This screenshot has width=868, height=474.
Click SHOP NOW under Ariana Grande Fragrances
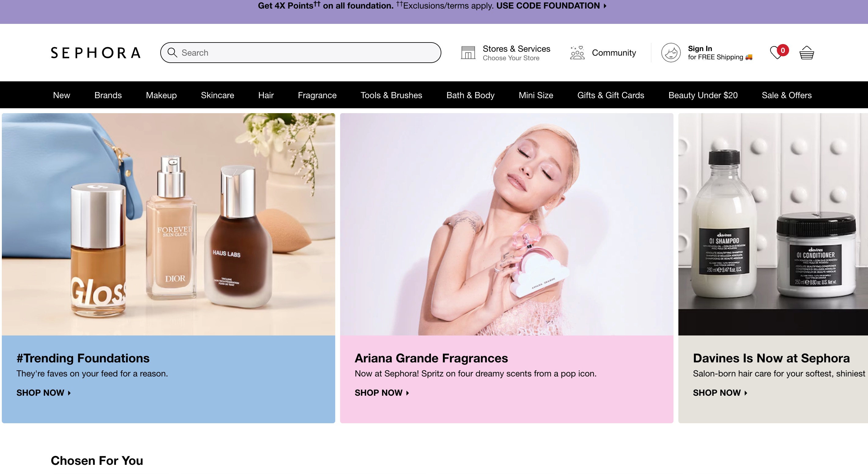(382, 392)
